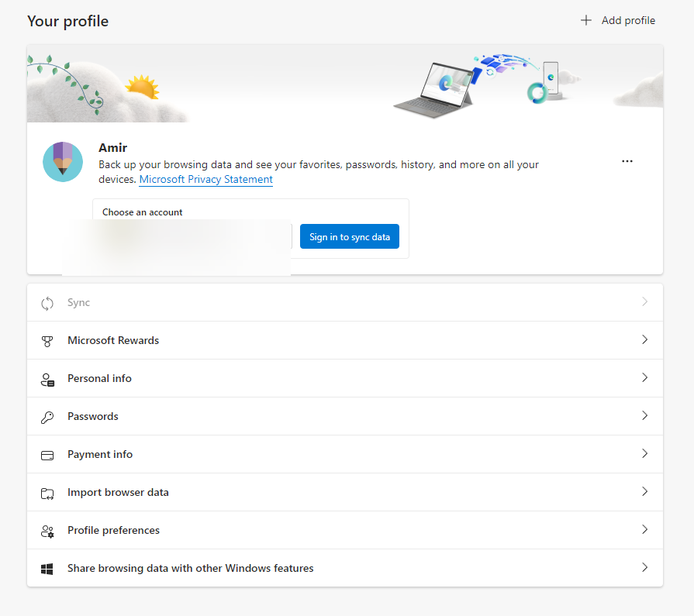
Task: Click the Sync arrows icon
Action: [47, 303]
